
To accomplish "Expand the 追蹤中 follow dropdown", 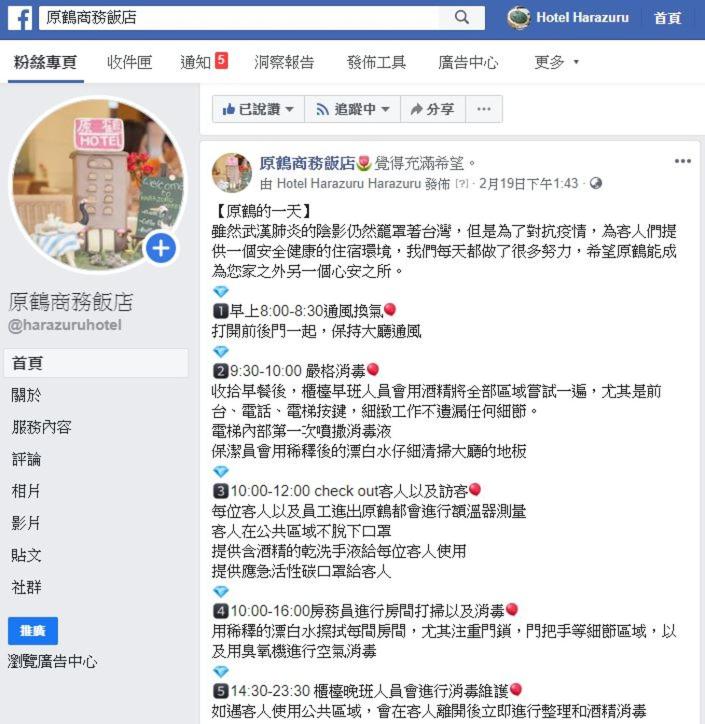I will (353, 109).
